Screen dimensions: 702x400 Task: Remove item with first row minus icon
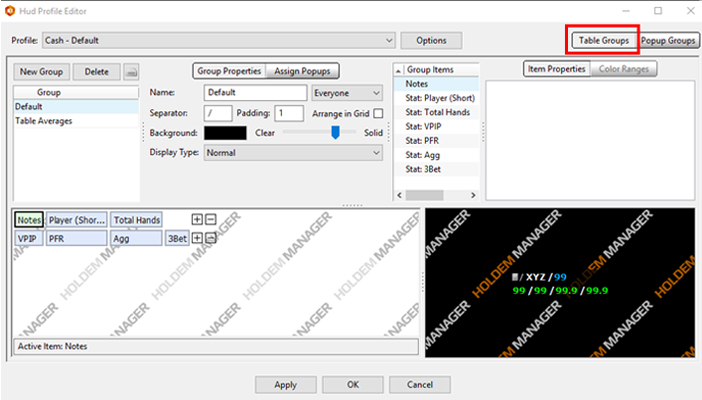211,219
